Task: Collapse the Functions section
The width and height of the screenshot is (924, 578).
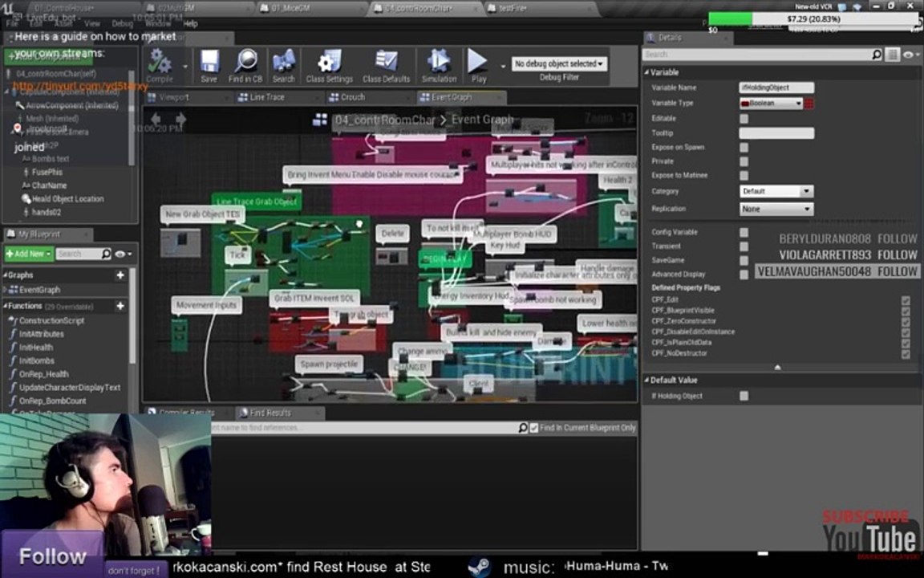Action: tap(6, 306)
